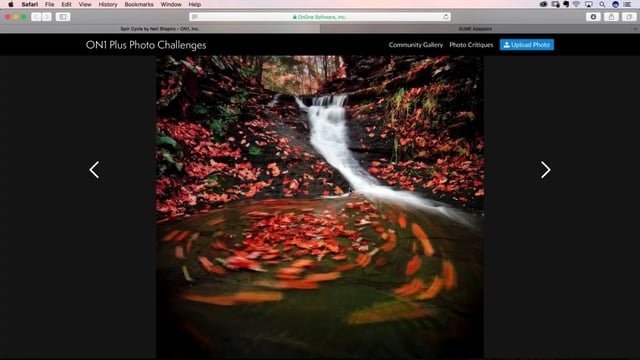The image size is (640, 360).
Task: Toggle the Safari sidebar button
Action: pyautogui.click(x=63, y=17)
